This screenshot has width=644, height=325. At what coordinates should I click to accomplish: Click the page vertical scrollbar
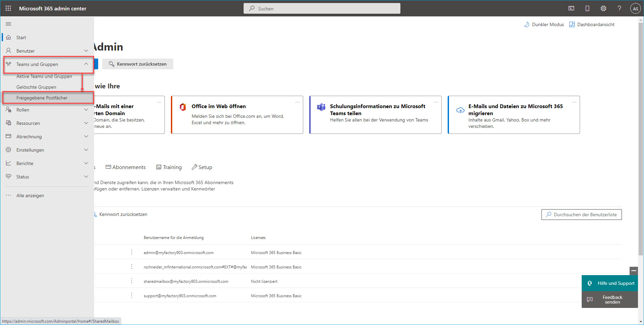pyautogui.click(x=641, y=134)
